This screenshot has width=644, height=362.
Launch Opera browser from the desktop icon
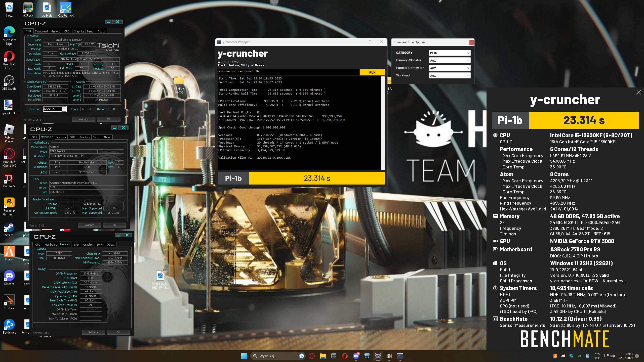(x=9, y=60)
